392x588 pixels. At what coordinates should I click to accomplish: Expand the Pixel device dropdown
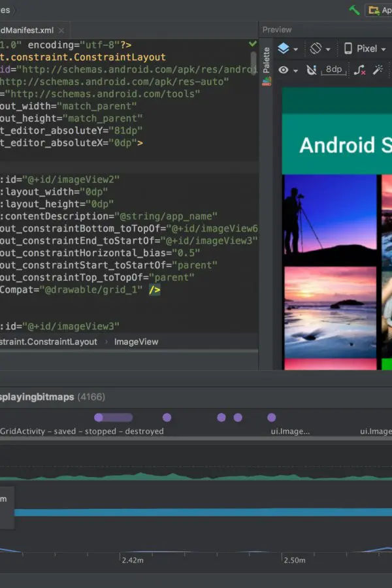point(384,49)
